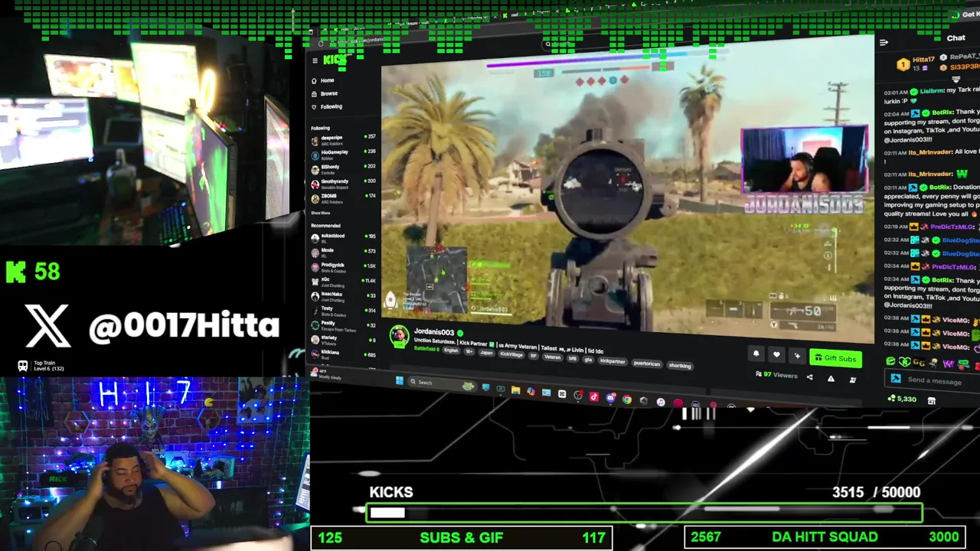
Task: Click the green Kick logo
Action: [335, 60]
